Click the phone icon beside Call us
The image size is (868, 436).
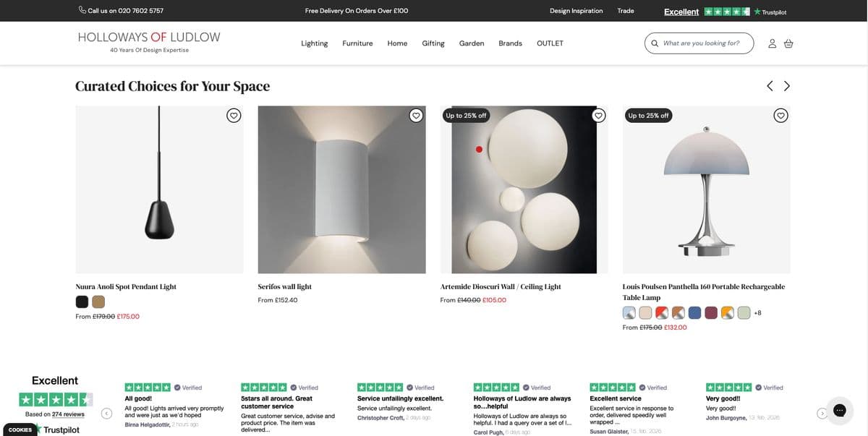coord(82,10)
